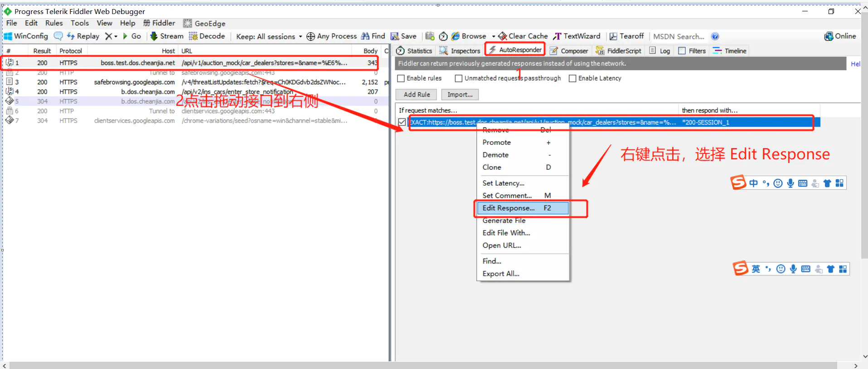The width and height of the screenshot is (868, 369).
Task: Click the camera screenshot icon
Action: point(430,36)
